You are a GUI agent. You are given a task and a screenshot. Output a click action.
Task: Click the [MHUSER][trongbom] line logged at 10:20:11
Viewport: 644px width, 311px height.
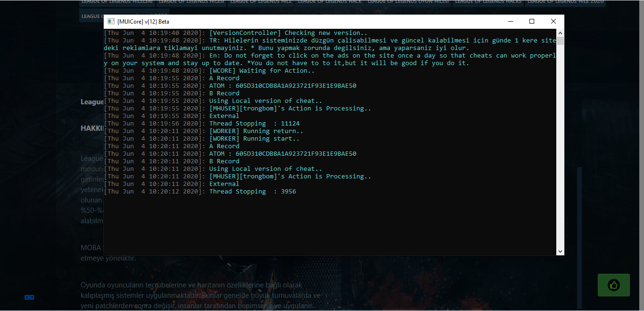click(x=238, y=177)
